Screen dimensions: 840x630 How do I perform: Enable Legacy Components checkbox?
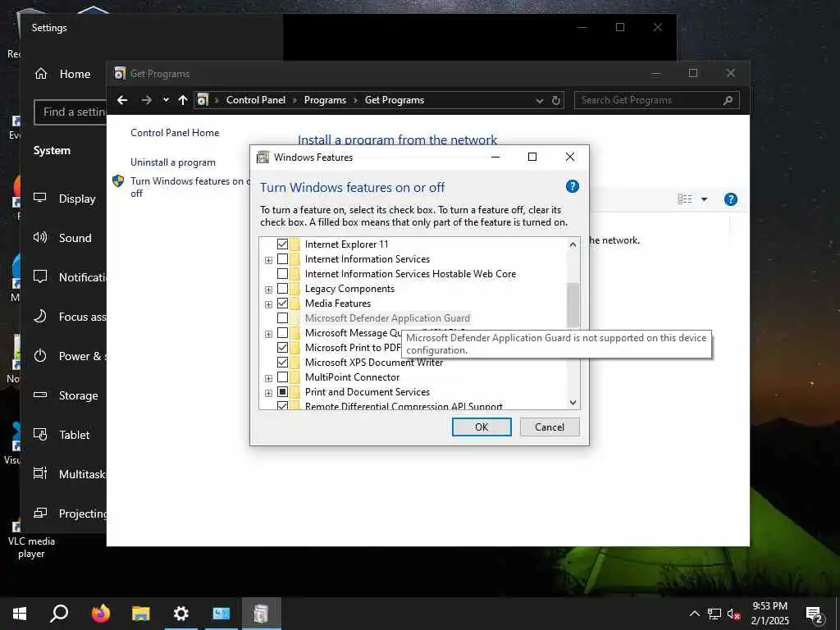click(282, 289)
